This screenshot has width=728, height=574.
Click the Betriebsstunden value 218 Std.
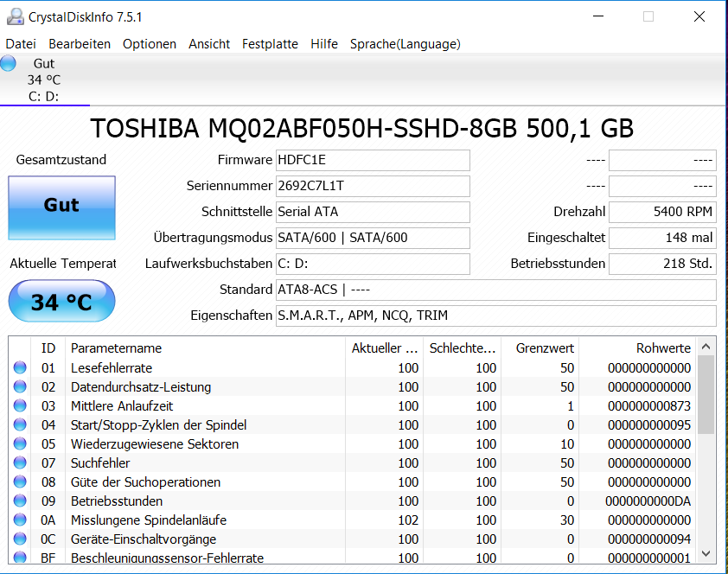click(662, 264)
